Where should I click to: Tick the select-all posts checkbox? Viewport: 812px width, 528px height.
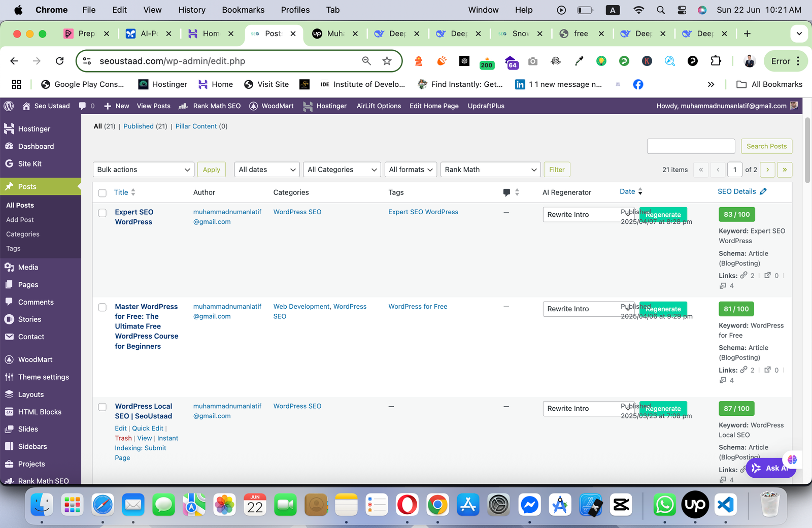(x=103, y=193)
